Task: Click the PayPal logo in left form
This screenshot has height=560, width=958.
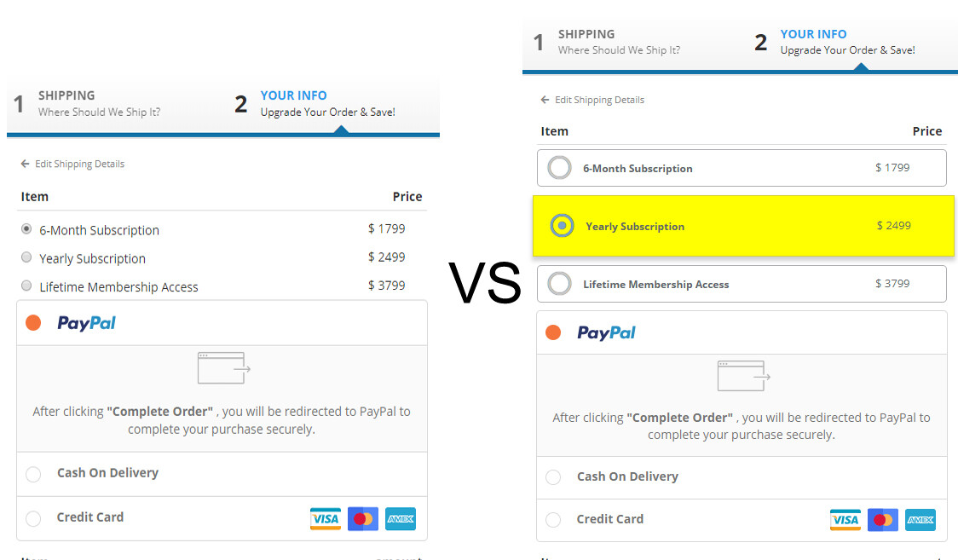Action: pos(86,323)
